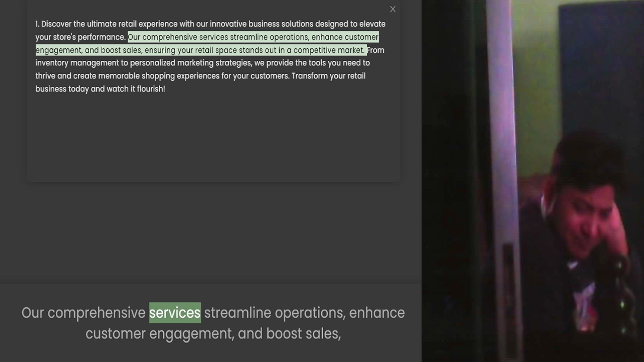
Task: Click the number '1.' starting the paragraph
Action: (x=37, y=24)
